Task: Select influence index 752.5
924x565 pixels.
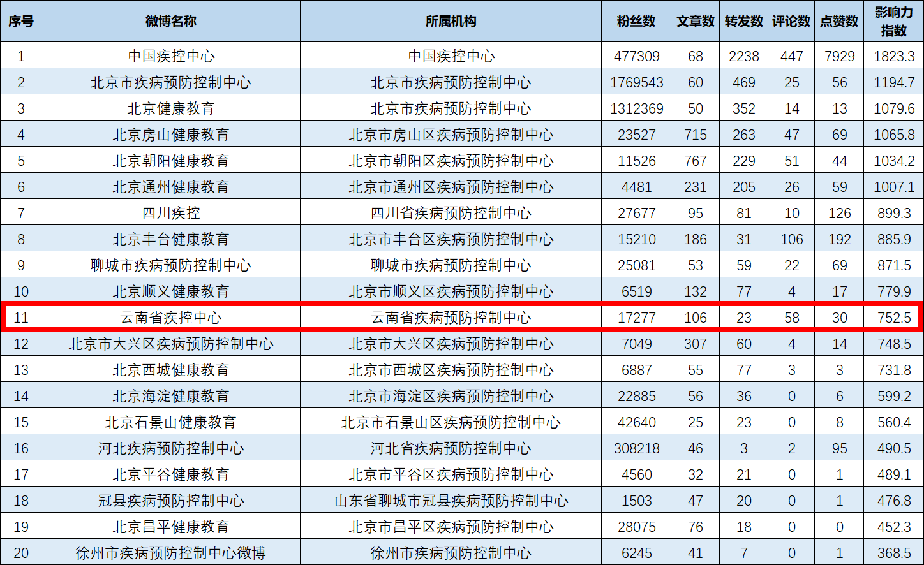Action: (x=894, y=318)
